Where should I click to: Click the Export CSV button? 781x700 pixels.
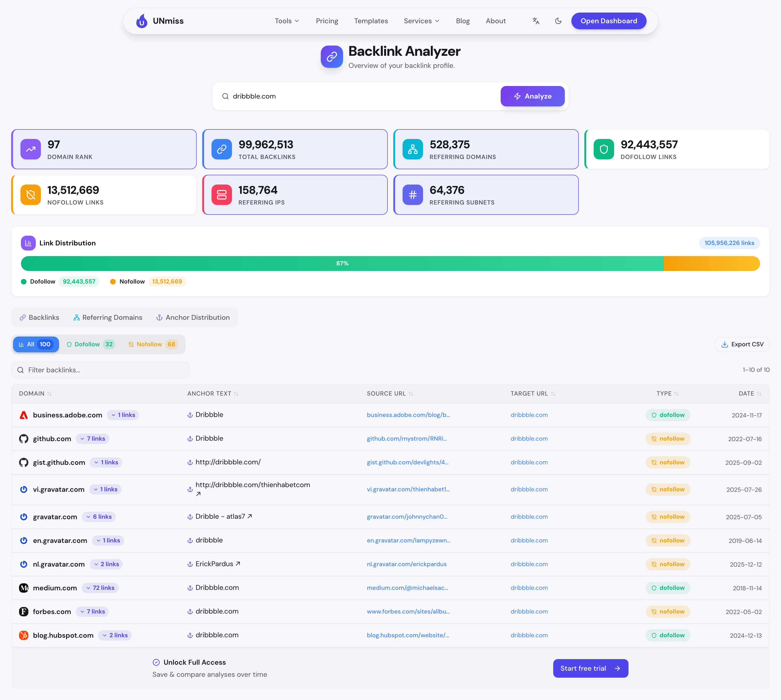tap(742, 344)
